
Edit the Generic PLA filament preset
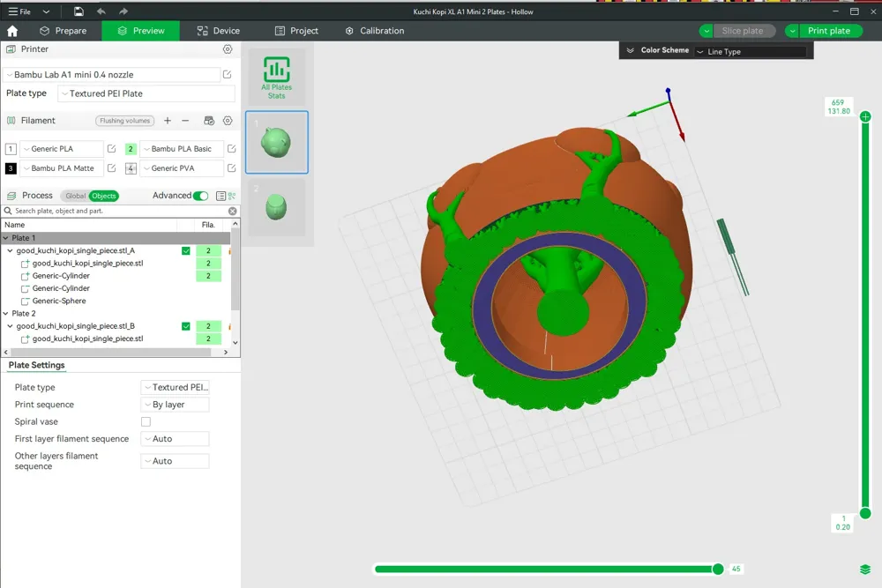point(111,148)
